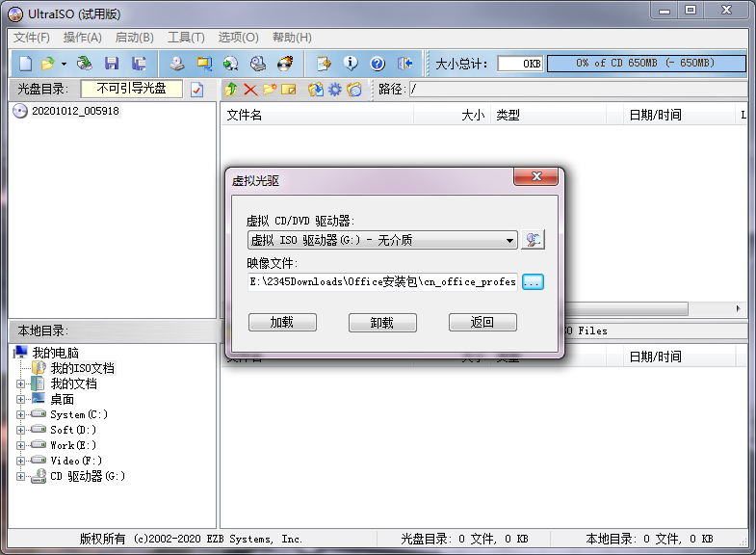Viewport: 756px width, 555px height.
Task: Click the Open file folder icon
Action: tap(48, 64)
